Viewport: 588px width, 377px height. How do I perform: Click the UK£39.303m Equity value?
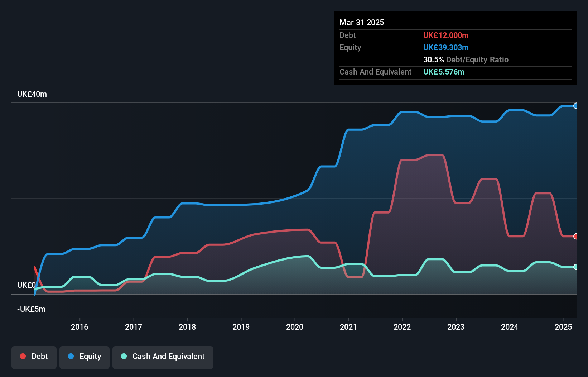point(446,47)
